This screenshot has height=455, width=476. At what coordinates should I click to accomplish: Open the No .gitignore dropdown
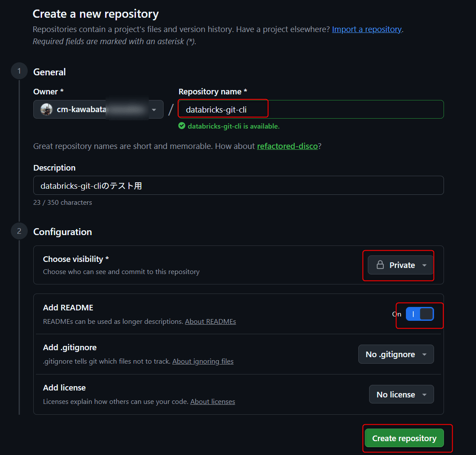pos(396,354)
